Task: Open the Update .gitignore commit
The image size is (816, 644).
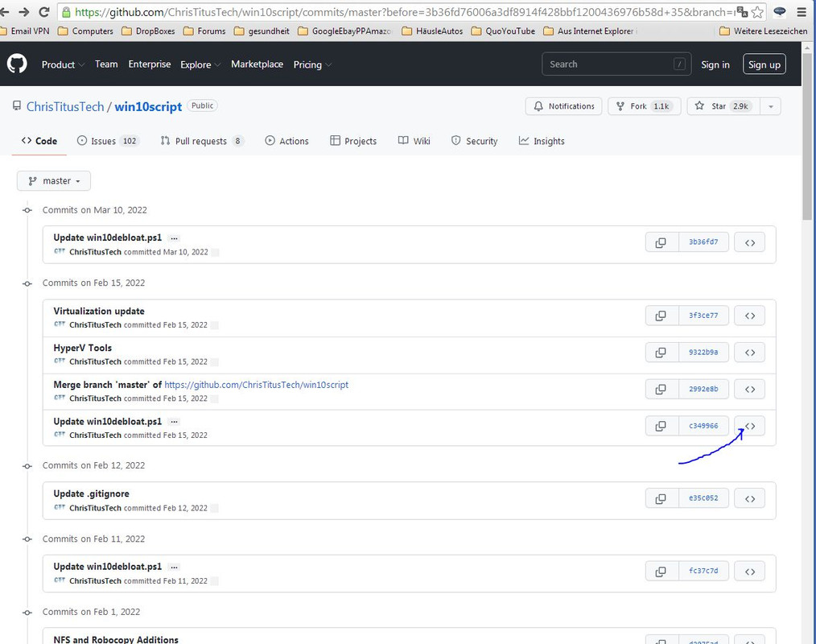Action: pos(91,494)
